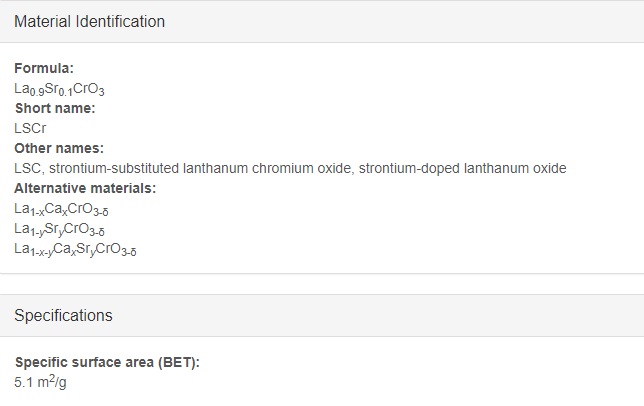Screen dimensions: 644x406
Task: Open the La1-x-yCaxSryCrO3-δ alternative material
Action: (75, 250)
